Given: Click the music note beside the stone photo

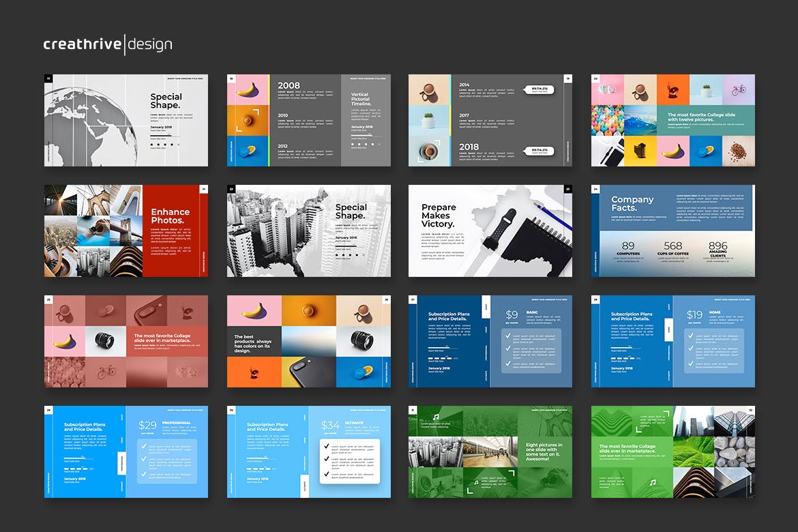Looking at the screenshot, I should (x=653, y=482).
